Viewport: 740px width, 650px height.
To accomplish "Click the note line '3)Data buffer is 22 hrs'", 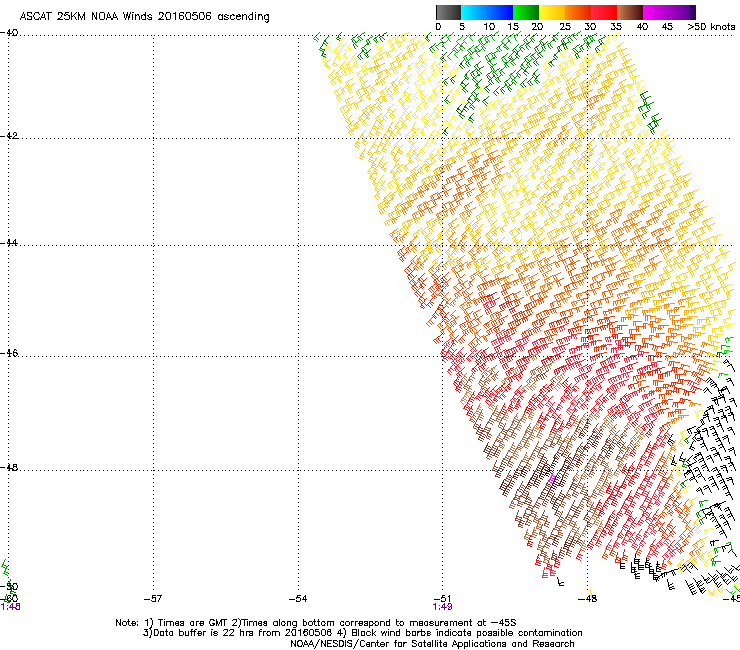I will click(x=362, y=633).
